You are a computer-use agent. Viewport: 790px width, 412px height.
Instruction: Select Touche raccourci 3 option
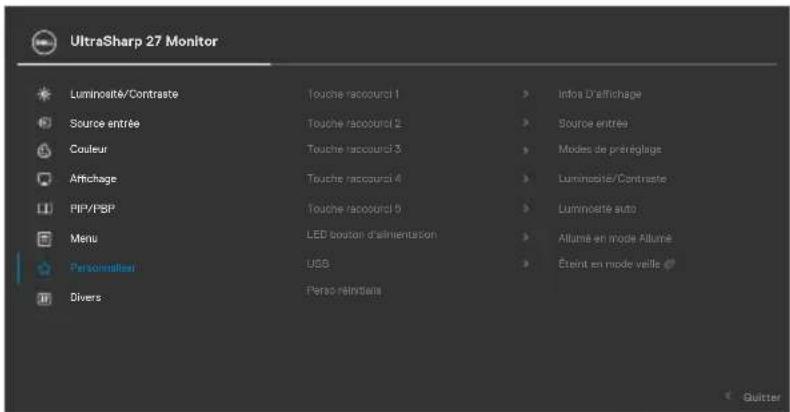click(x=354, y=149)
